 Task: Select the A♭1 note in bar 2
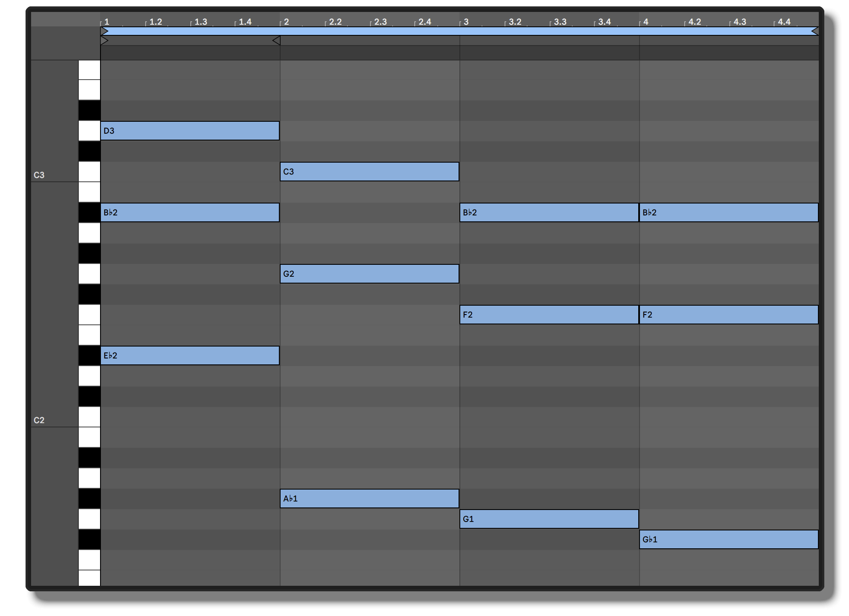(x=370, y=499)
